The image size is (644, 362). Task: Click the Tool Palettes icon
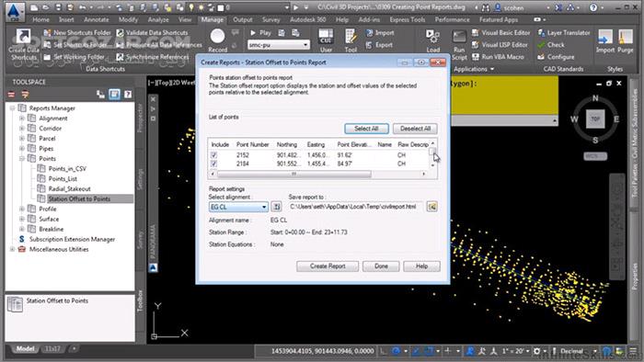click(351, 36)
